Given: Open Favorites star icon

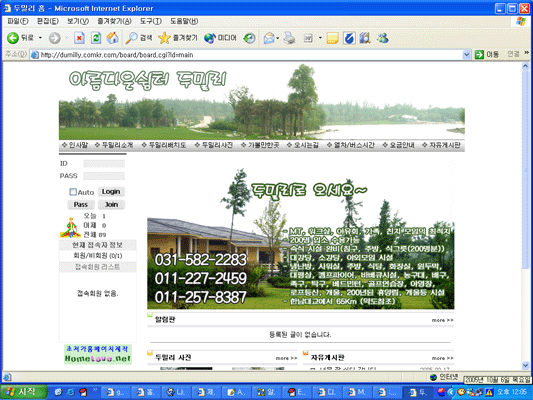Looking at the screenshot, I should coord(164,38).
